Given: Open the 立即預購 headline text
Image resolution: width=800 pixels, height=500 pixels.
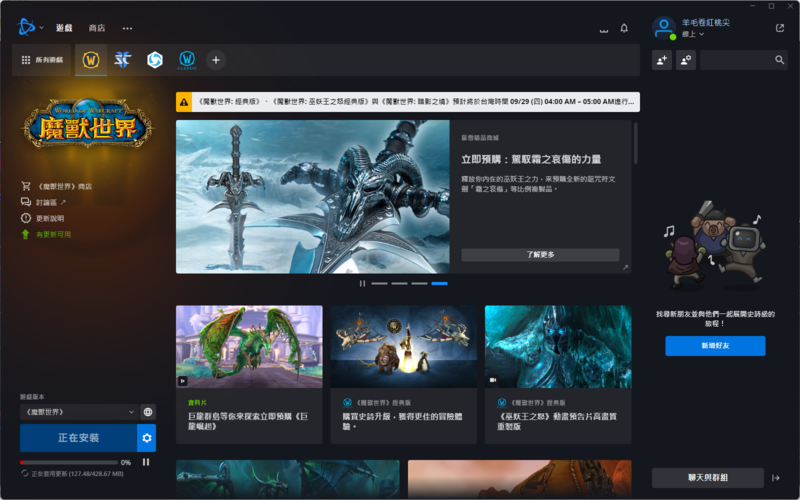Looking at the screenshot, I should (531, 160).
